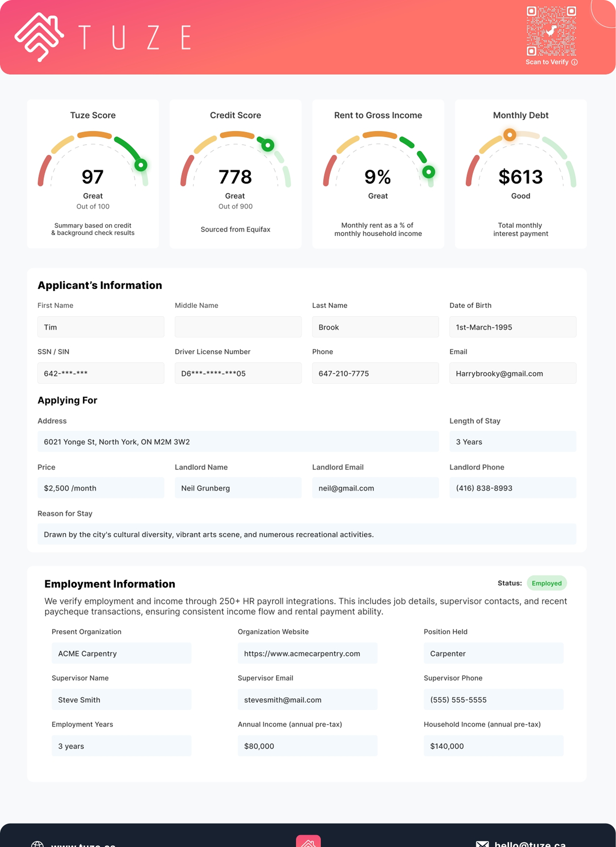Click the Scan to Verify QR code

click(x=551, y=31)
